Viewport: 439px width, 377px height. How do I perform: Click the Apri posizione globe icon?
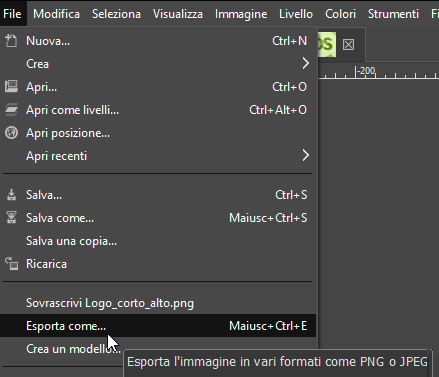tap(11, 133)
